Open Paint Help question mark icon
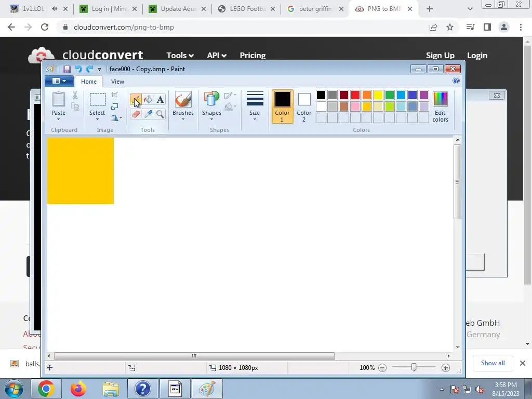532x399 pixels. click(456, 81)
